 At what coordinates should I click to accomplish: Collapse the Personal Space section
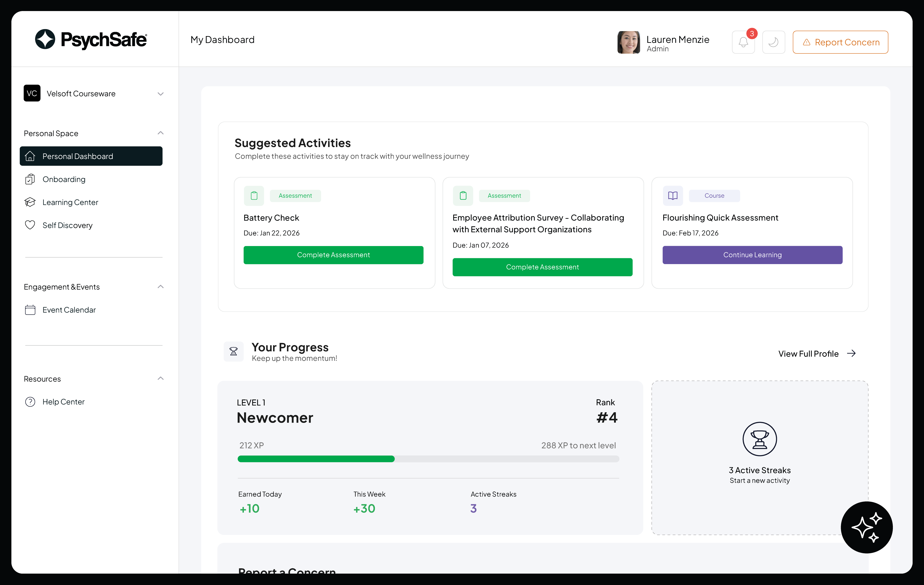click(x=161, y=133)
